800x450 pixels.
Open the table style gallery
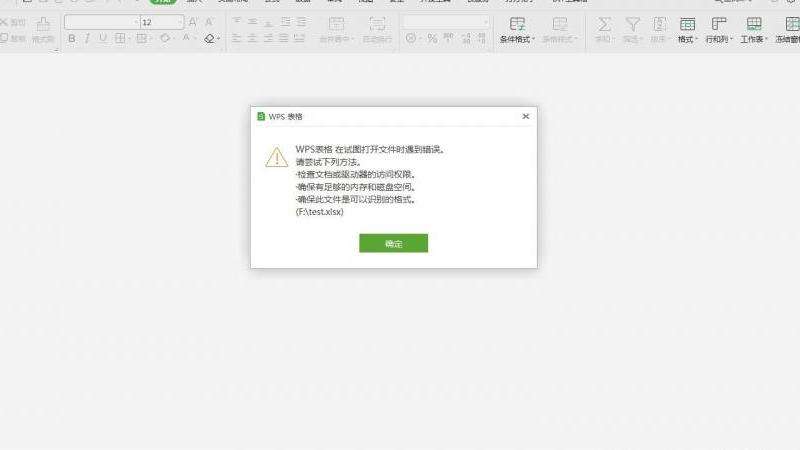pyautogui.click(x=560, y=30)
